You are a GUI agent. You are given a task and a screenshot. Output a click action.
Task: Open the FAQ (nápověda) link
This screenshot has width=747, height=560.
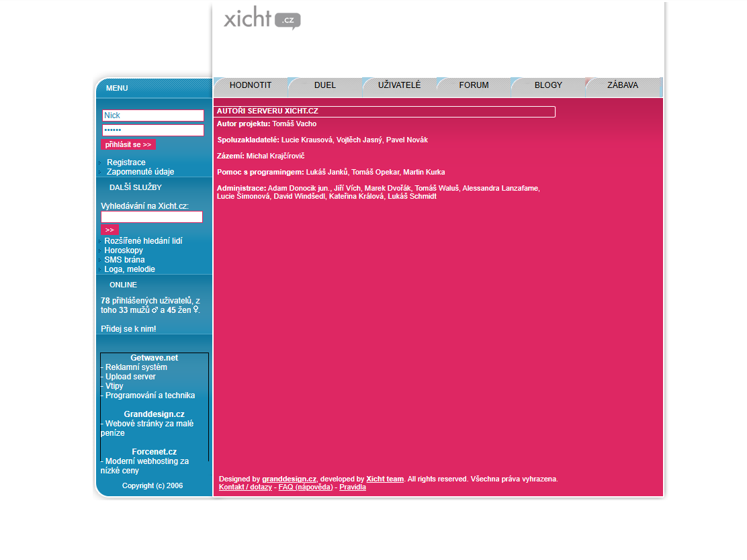click(306, 487)
